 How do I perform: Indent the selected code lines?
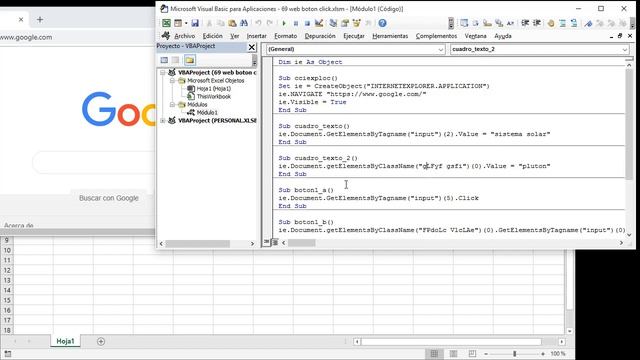[x=525, y=23]
